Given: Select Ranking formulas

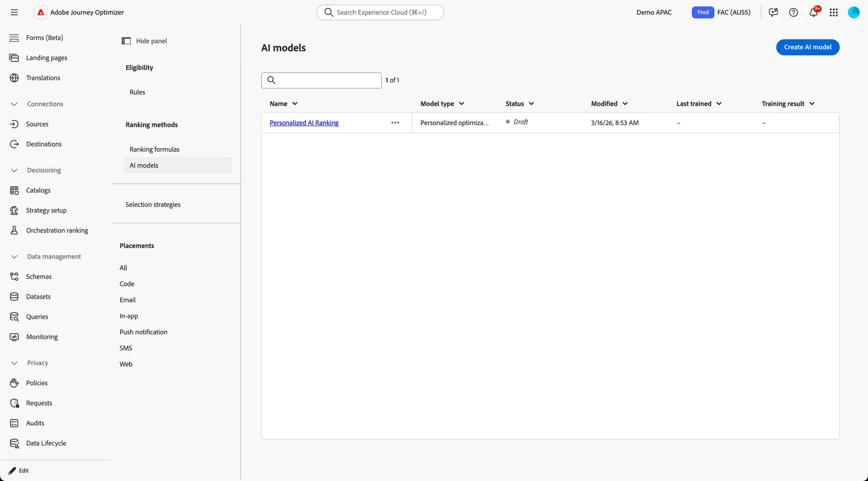Looking at the screenshot, I should 154,150.
